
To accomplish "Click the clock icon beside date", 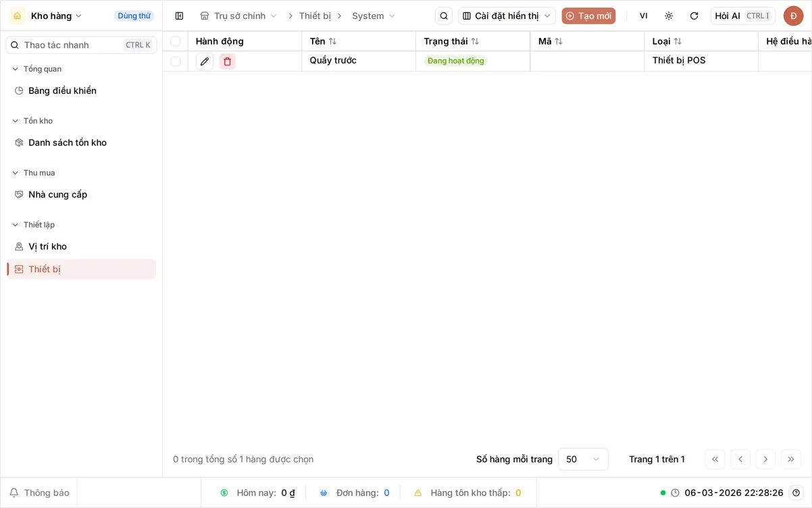I will tap(675, 492).
